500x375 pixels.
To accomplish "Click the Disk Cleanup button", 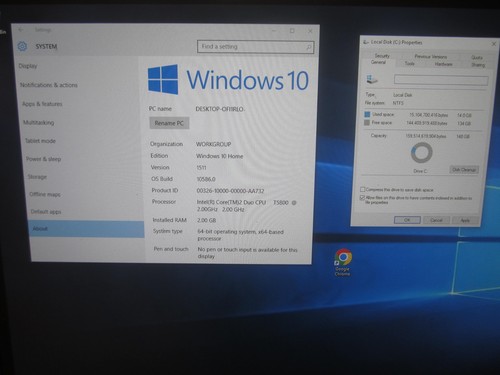I will point(464,170).
